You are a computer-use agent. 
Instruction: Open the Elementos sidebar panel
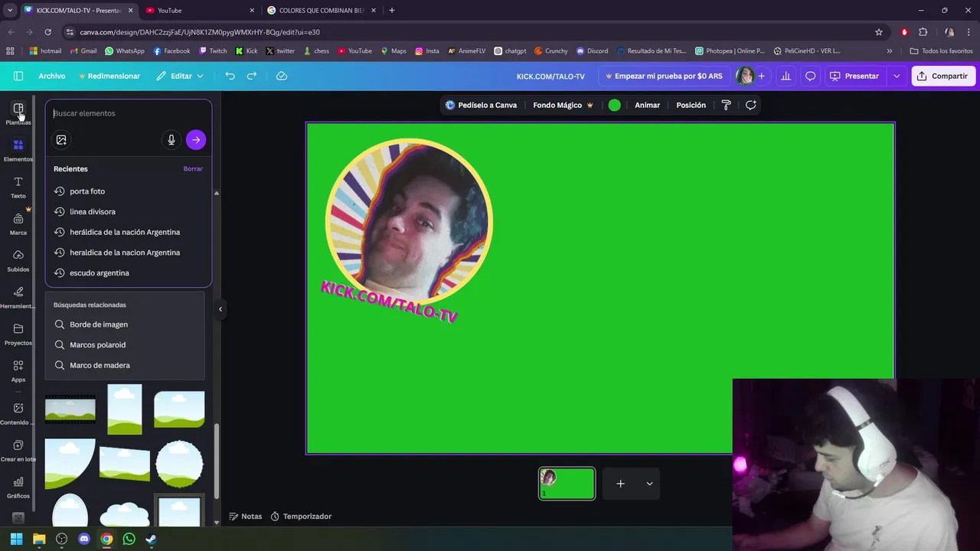(x=18, y=150)
